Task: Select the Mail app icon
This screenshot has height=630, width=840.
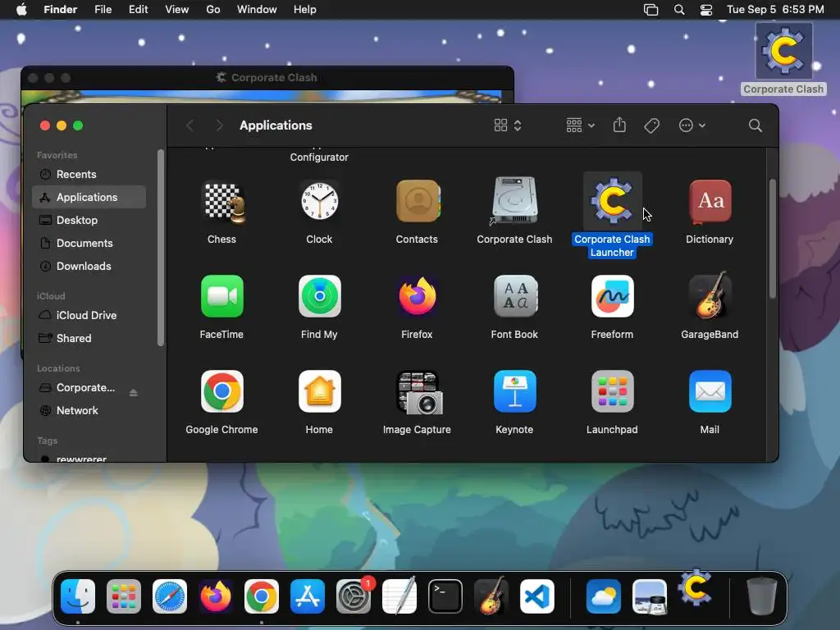Action: coord(710,391)
